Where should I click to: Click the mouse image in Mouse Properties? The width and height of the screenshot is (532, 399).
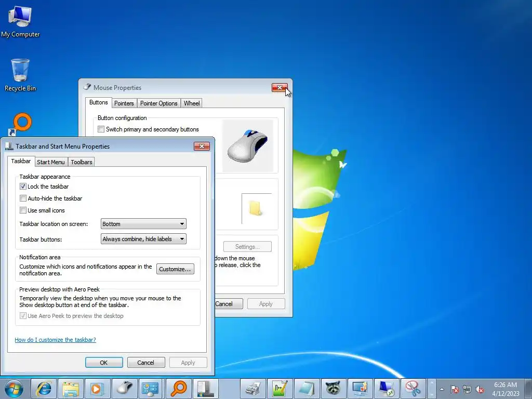(248, 145)
